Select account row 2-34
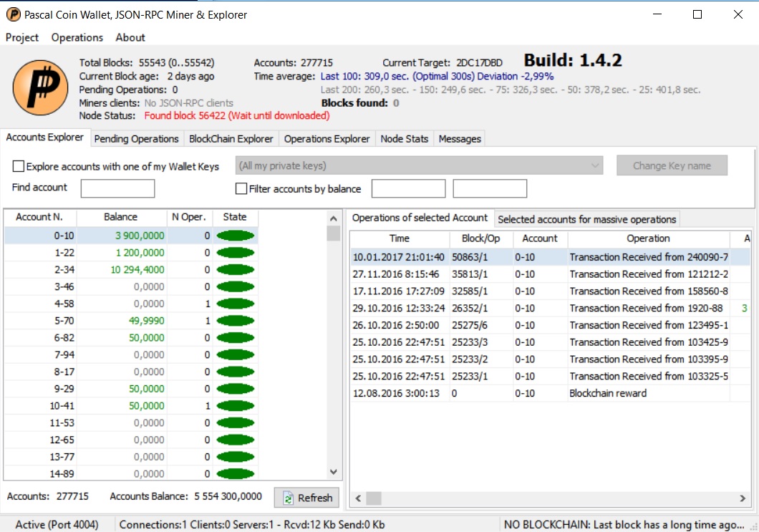 pos(131,270)
